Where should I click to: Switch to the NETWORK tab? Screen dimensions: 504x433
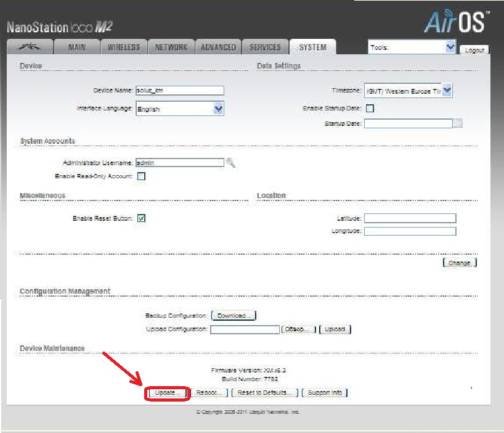click(171, 47)
